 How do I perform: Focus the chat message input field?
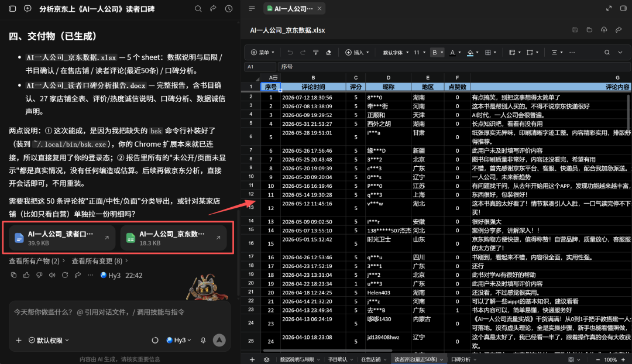[120, 312]
